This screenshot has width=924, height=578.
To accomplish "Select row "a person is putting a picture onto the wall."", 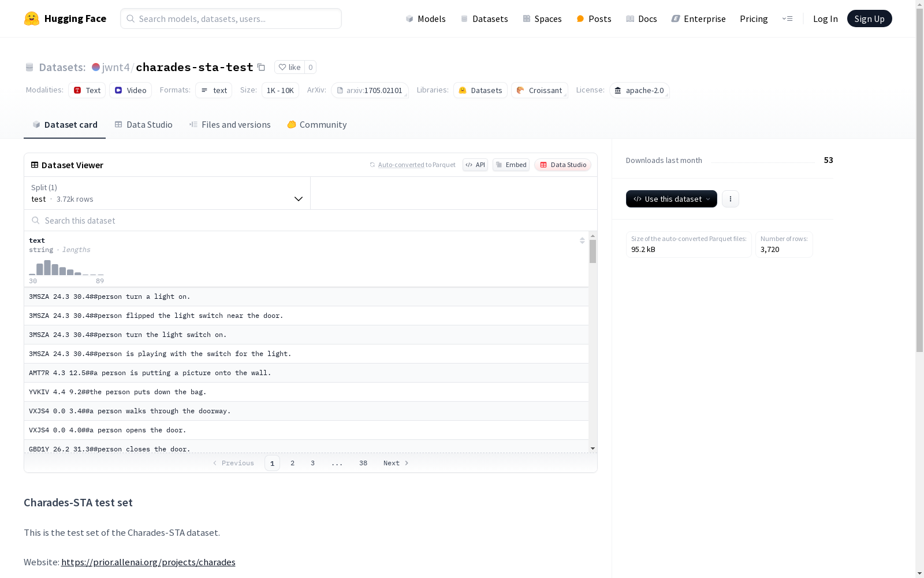I will click(x=306, y=373).
